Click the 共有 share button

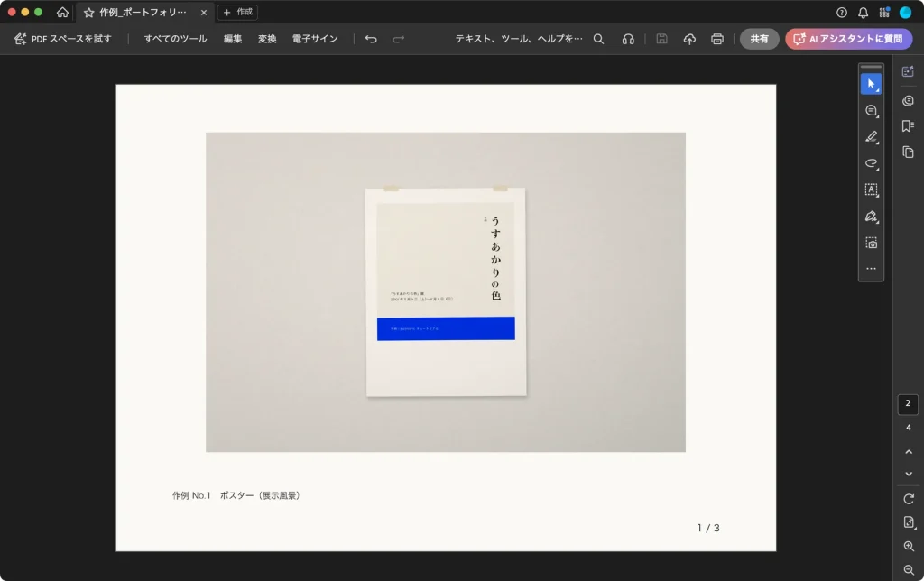click(759, 39)
